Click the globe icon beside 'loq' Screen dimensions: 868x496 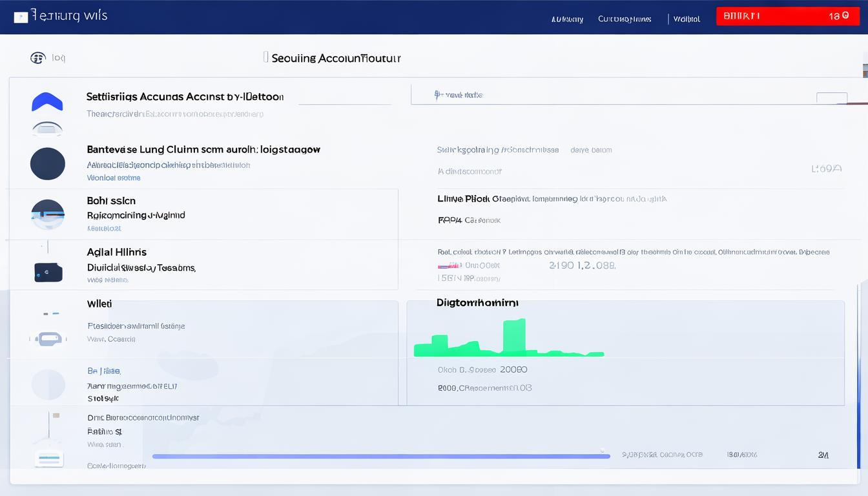pyautogui.click(x=38, y=57)
